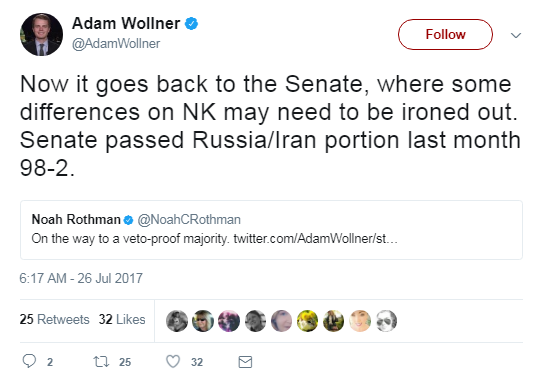
Task: Click the Adam Wollner display name
Action: tap(126, 24)
